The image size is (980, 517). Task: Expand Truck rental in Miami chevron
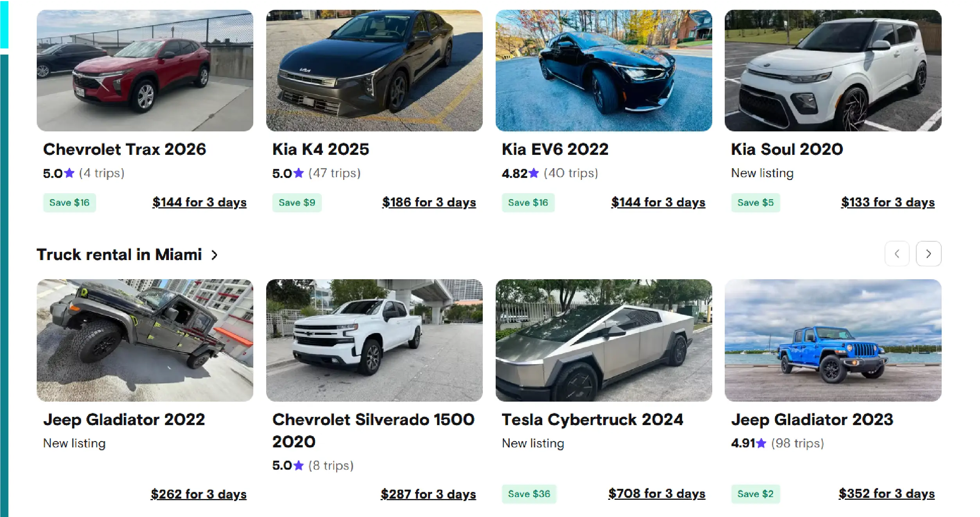pos(214,255)
